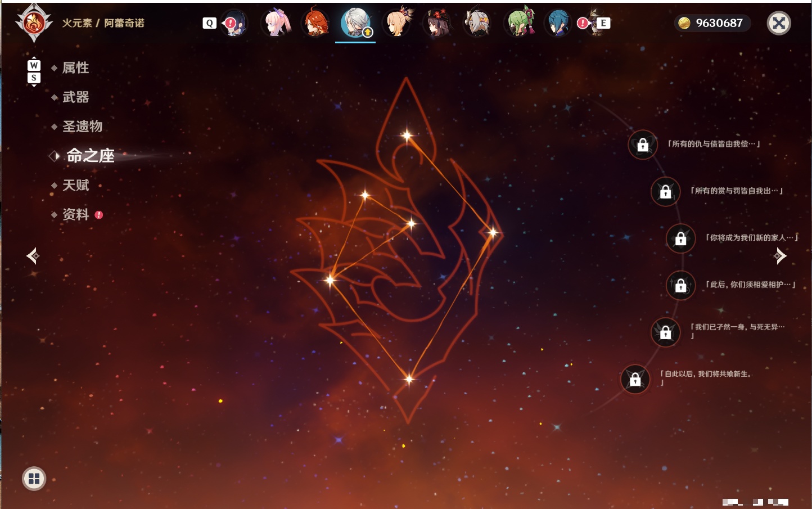Switch to previous character with left arrow
812x509 pixels.
33,256
